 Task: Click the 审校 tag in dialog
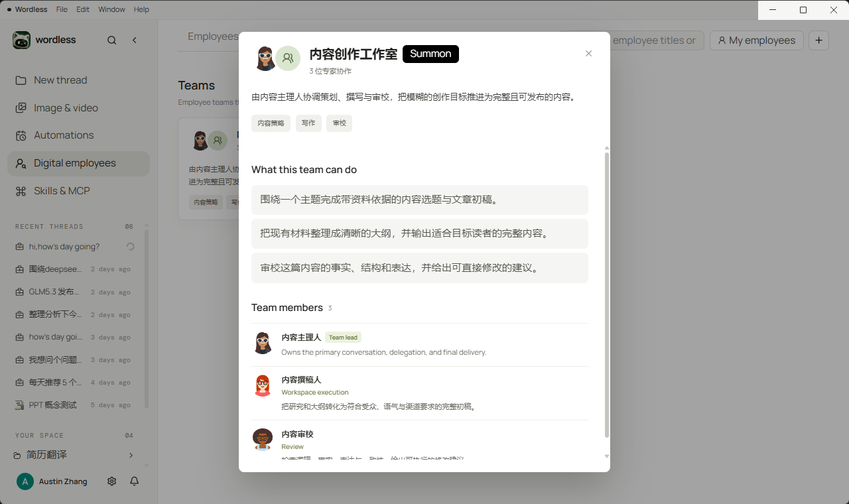pos(339,123)
